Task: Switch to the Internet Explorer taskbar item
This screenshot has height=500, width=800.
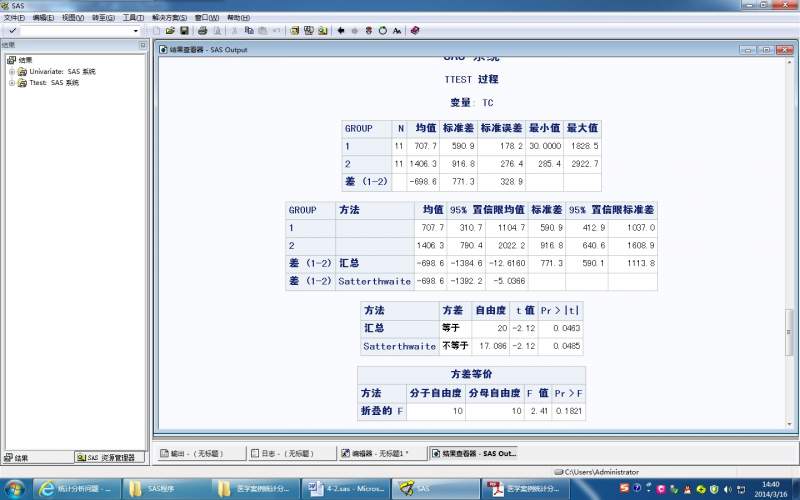Action: pyautogui.click(x=77, y=489)
